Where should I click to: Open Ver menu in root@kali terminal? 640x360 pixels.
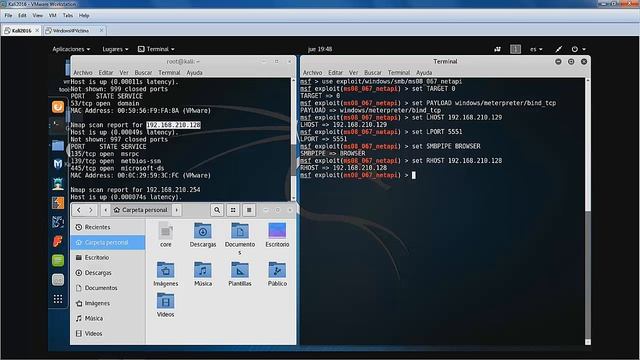124,73
